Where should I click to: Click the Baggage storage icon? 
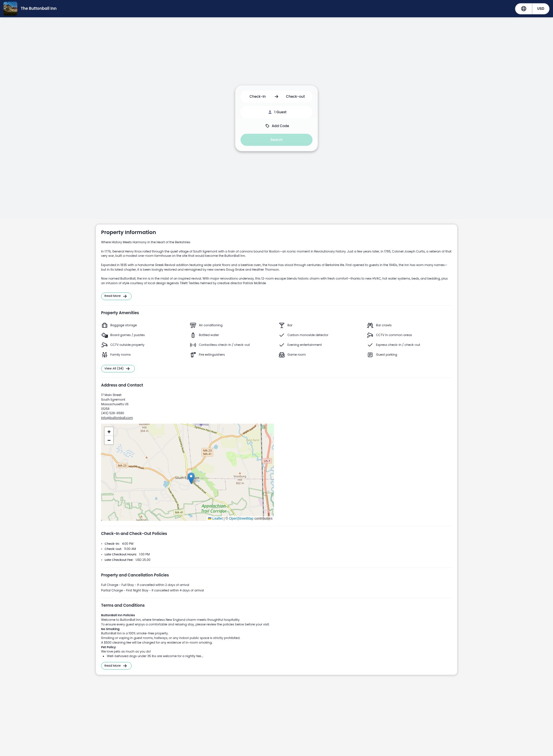(x=105, y=325)
